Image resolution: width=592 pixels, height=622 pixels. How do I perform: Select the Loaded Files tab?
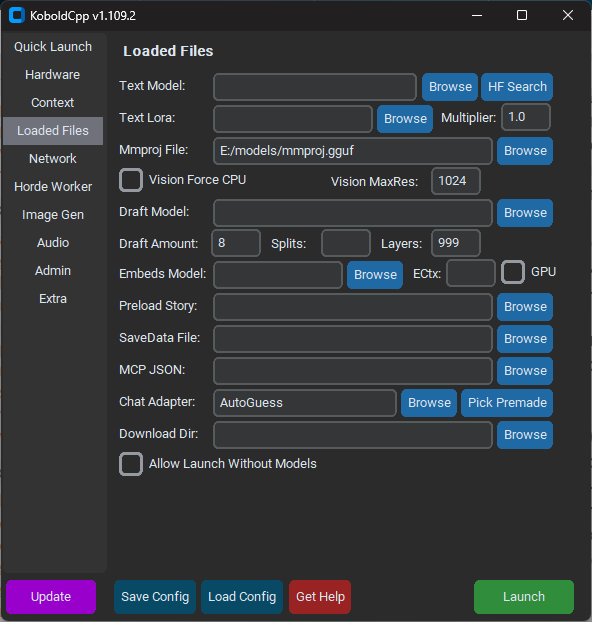tap(53, 131)
